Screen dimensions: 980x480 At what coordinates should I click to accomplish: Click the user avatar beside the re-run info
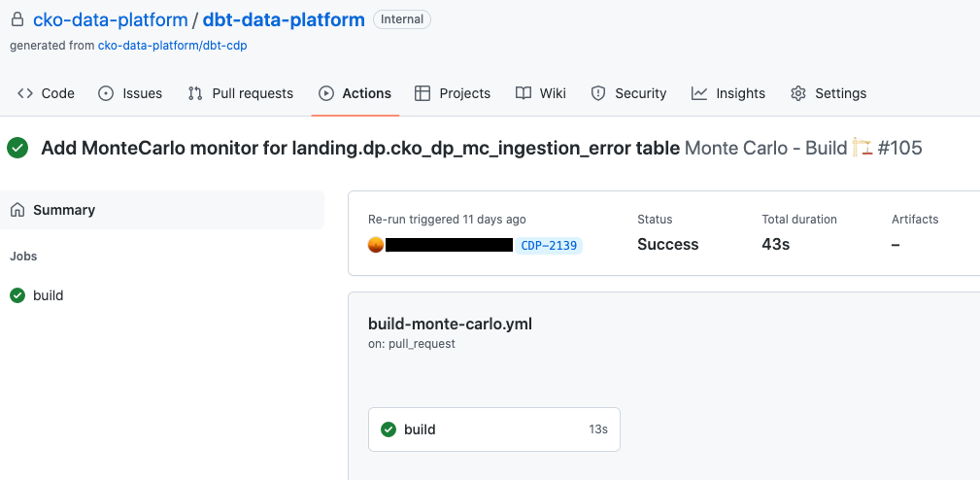(377, 245)
